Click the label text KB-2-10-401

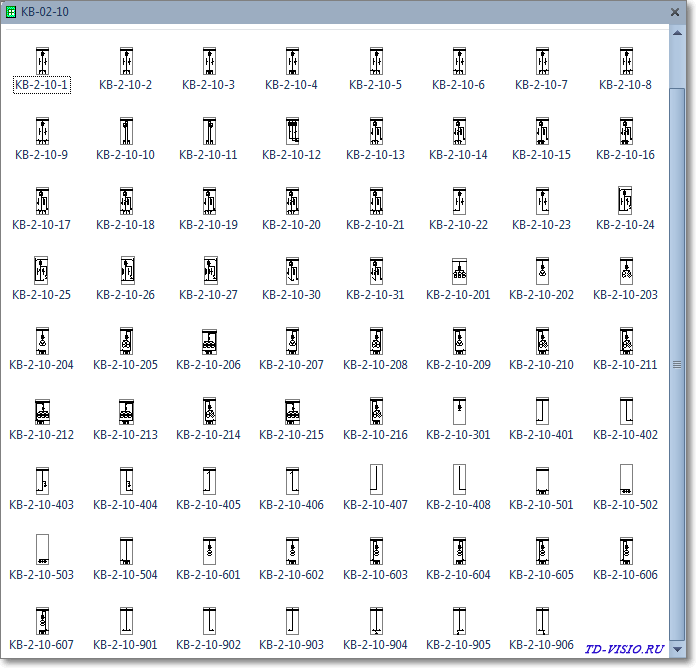tap(542, 435)
